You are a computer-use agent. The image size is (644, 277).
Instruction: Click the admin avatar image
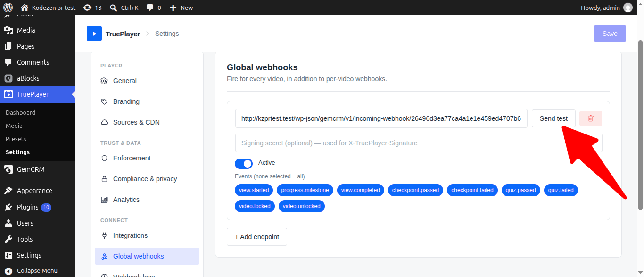pos(628,8)
